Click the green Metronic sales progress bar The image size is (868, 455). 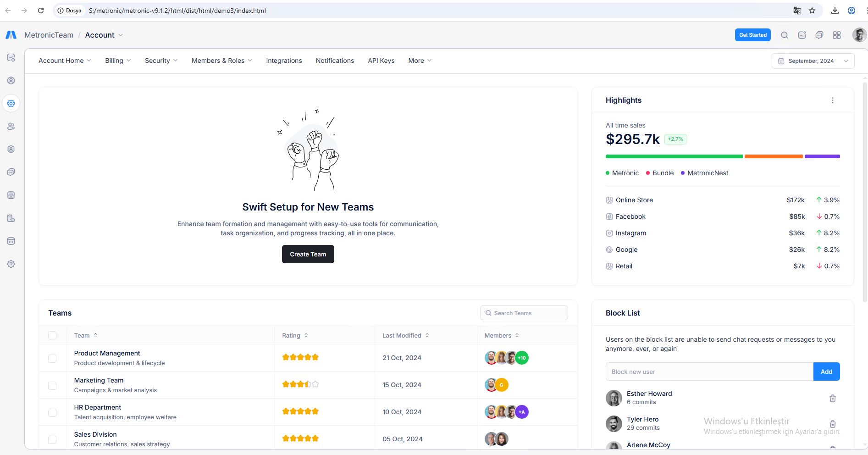(x=674, y=156)
